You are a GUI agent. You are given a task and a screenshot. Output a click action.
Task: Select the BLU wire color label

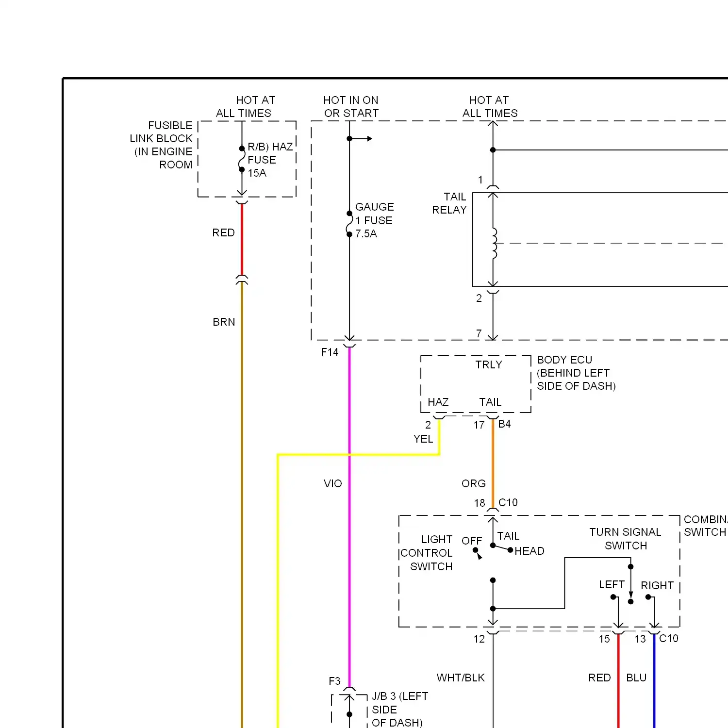tap(636, 678)
